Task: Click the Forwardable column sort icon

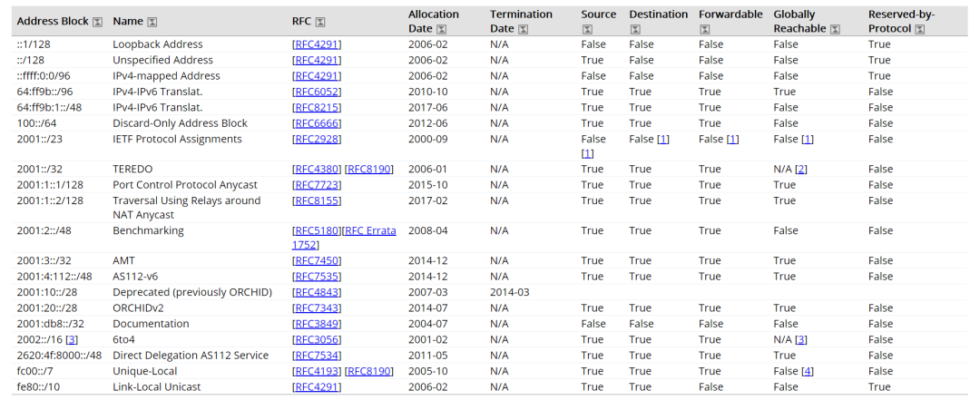Action: [x=704, y=29]
